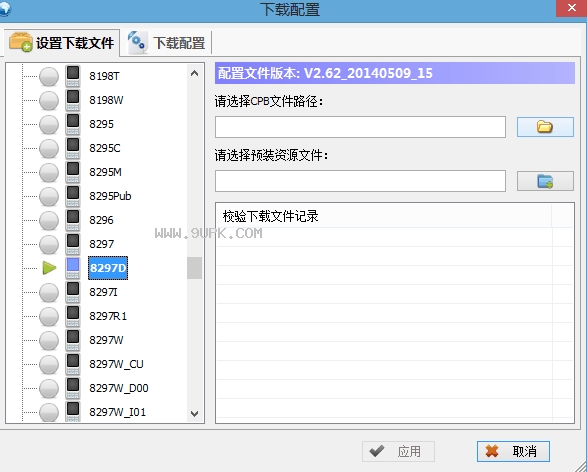Select model 8198W in the list
The width and height of the screenshot is (587, 472).
click(106, 100)
